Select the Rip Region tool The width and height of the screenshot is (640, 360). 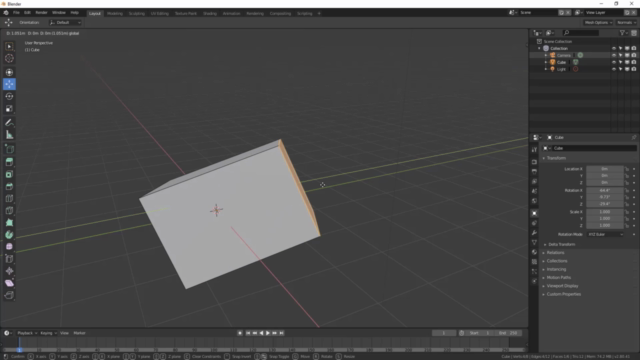pyautogui.click(x=9, y=295)
